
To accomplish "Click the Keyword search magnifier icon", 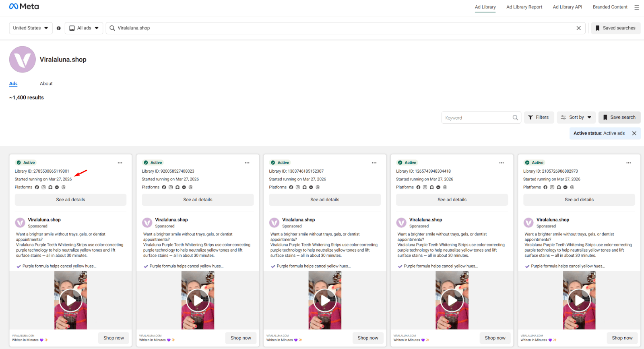I will tap(515, 118).
